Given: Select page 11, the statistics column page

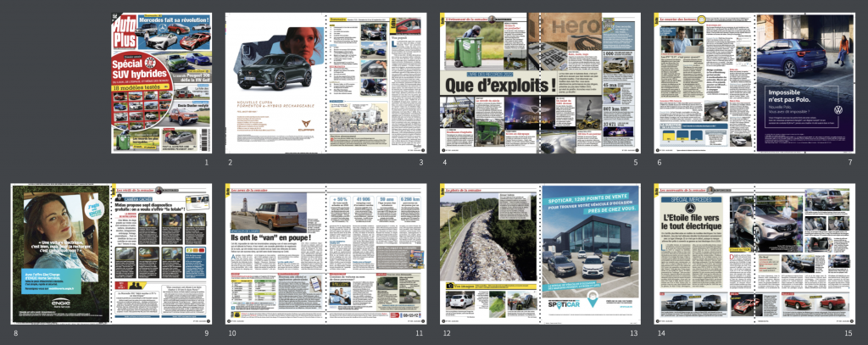Looking at the screenshot, I should (376, 255).
